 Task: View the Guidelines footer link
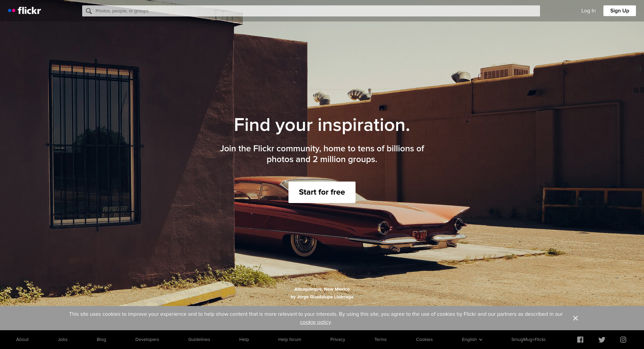[199, 340]
